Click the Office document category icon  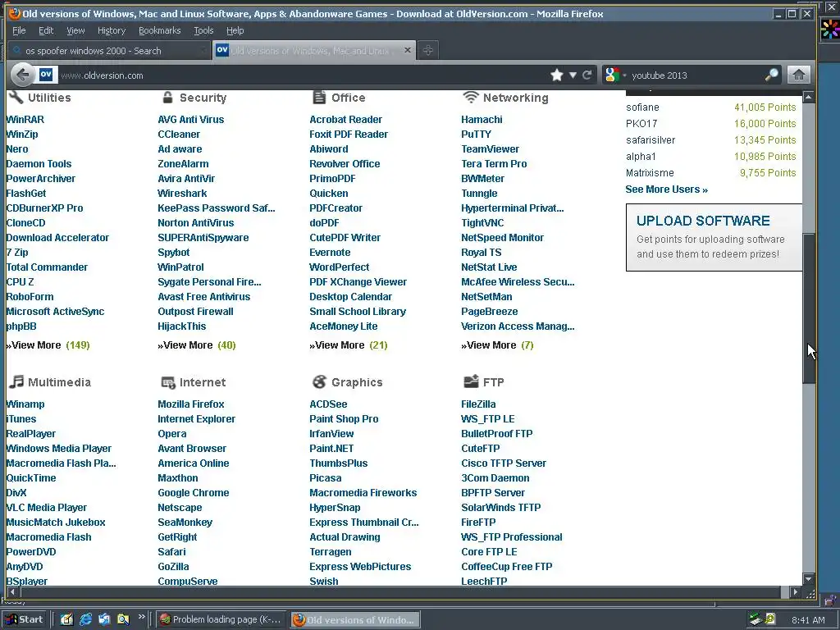coord(319,97)
